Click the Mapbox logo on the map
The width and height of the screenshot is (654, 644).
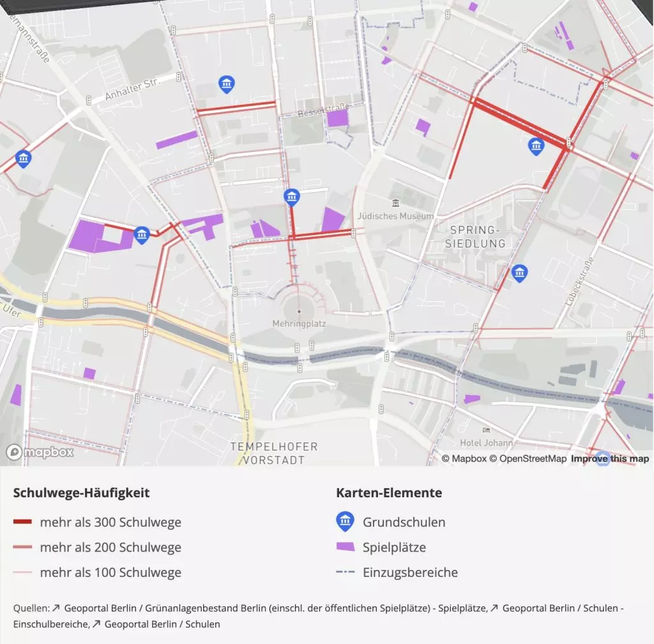click(40, 452)
